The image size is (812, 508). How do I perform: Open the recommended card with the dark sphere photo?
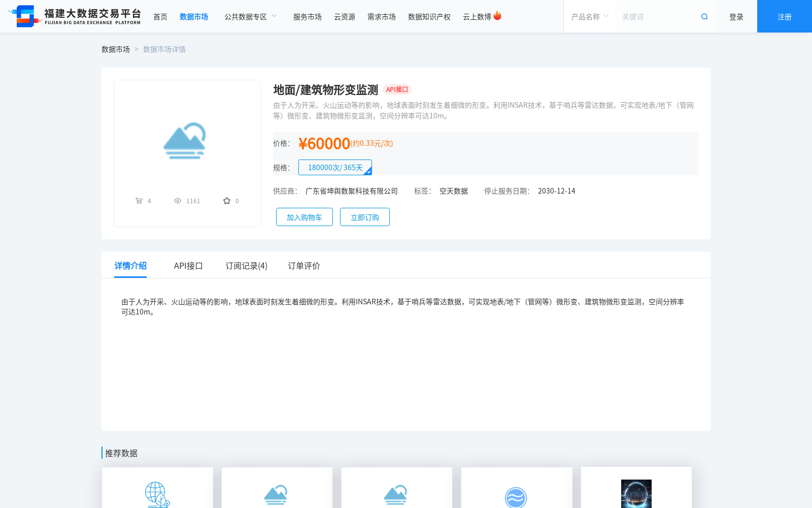636,488
